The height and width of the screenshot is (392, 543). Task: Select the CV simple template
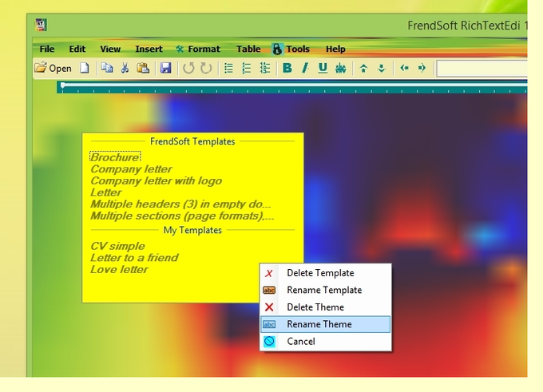(117, 246)
